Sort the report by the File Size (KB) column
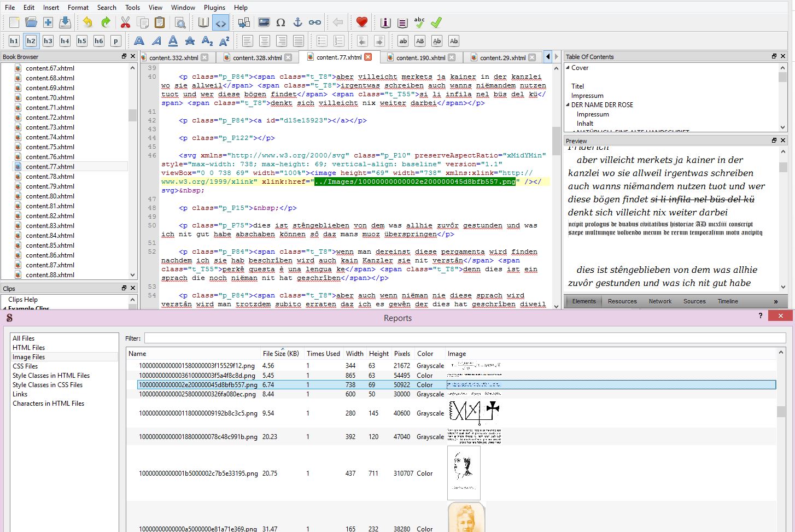Screen dimensions: 795x532 280,354
